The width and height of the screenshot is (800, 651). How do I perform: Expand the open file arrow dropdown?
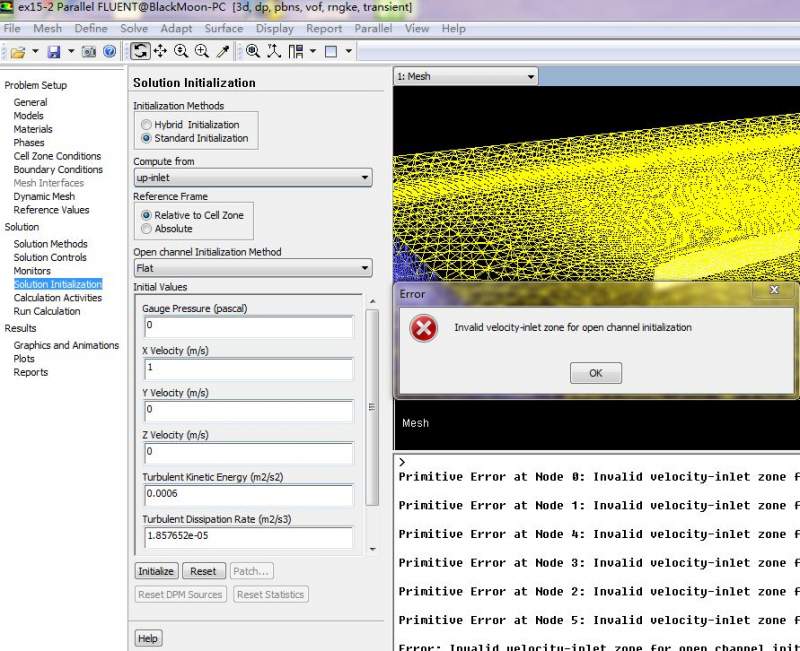pos(35,51)
